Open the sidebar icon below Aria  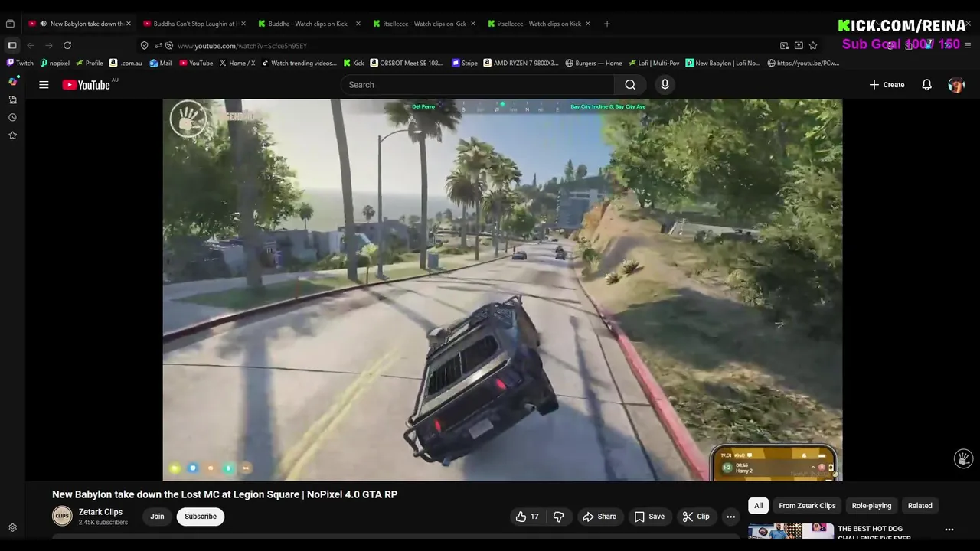pyautogui.click(x=12, y=99)
